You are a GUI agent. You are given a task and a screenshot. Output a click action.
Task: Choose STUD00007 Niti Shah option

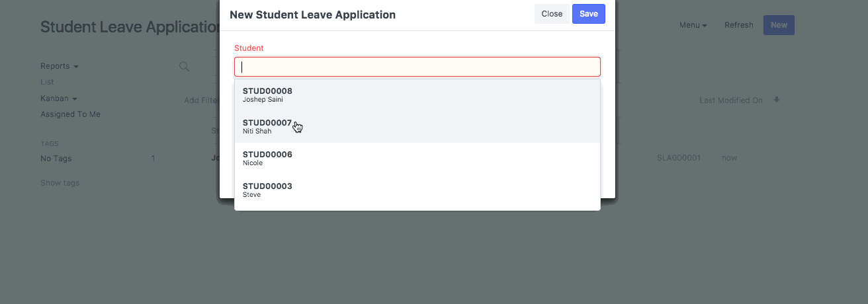pyautogui.click(x=417, y=127)
